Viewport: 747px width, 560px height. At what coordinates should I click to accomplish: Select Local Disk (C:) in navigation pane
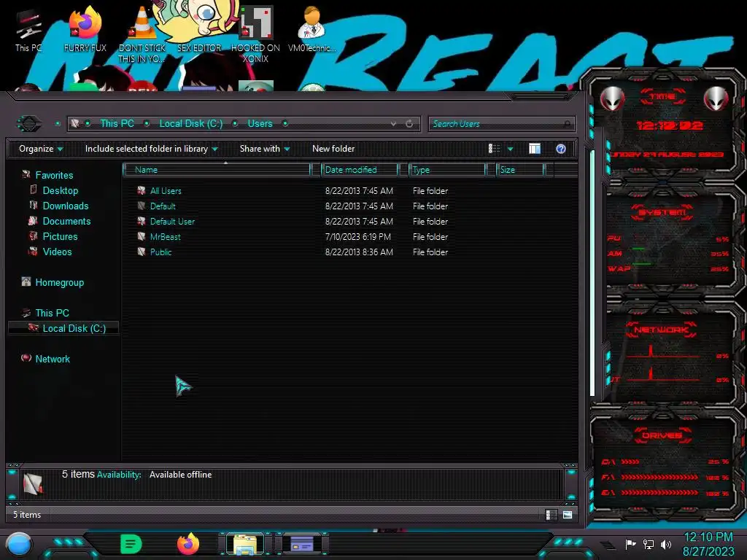pyautogui.click(x=63, y=329)
